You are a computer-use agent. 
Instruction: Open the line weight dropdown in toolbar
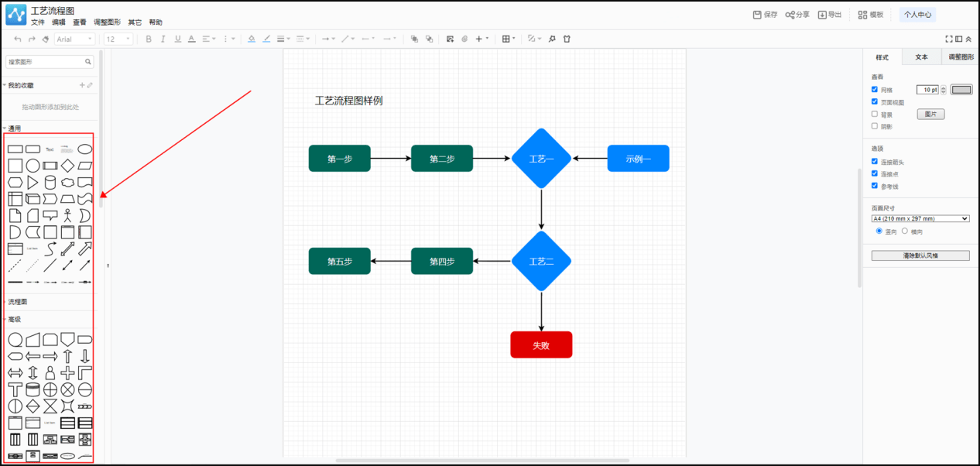[x=284, y=39]
